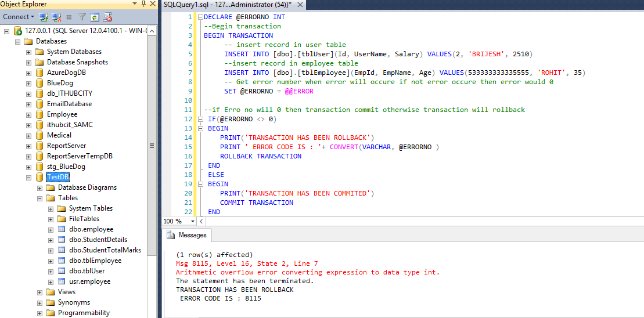
Task: Click the AzureDogDB database cylinder icon
Action: [39, 73]
